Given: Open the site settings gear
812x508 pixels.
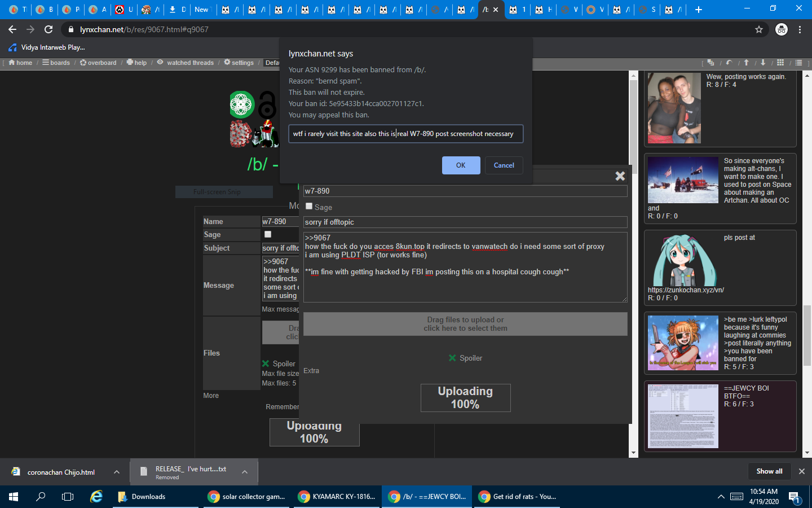Looking at the screenshot, I should point(239,63).
